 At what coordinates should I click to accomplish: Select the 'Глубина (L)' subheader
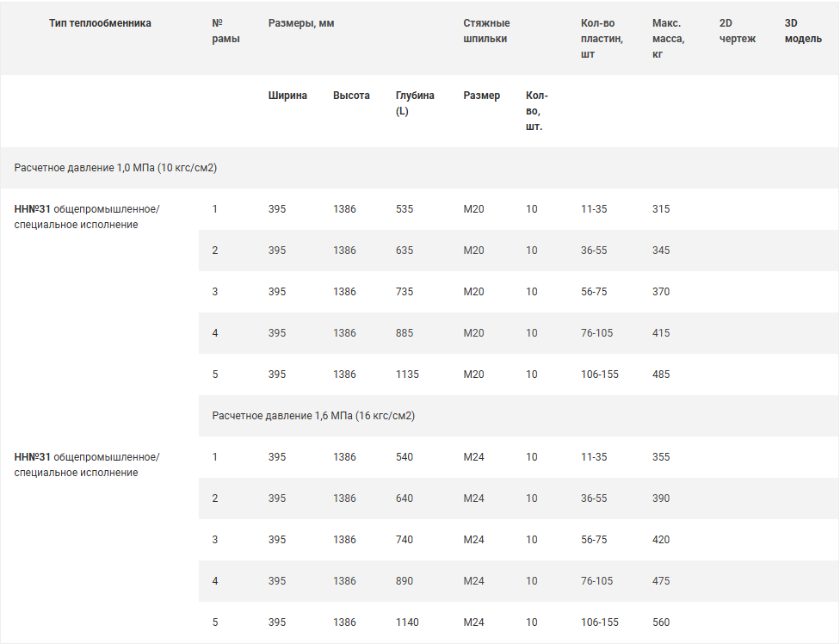[x=415, y=103]
